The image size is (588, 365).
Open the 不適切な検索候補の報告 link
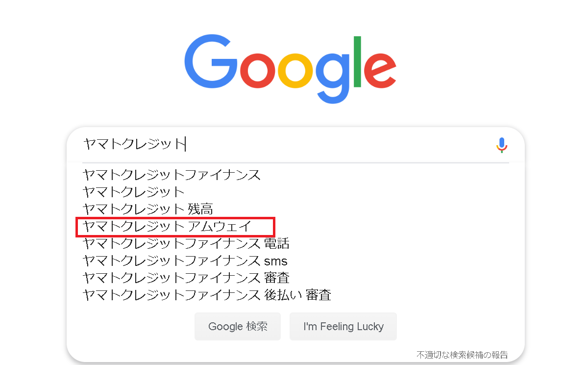[462, 354]
